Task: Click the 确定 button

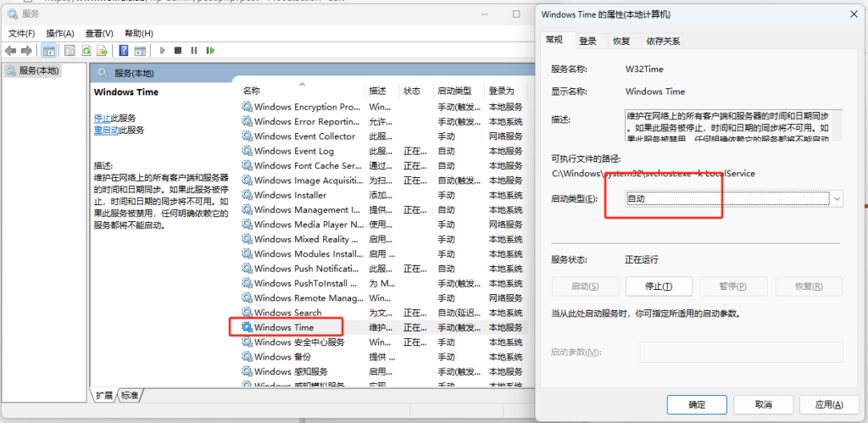Action: 697,404
